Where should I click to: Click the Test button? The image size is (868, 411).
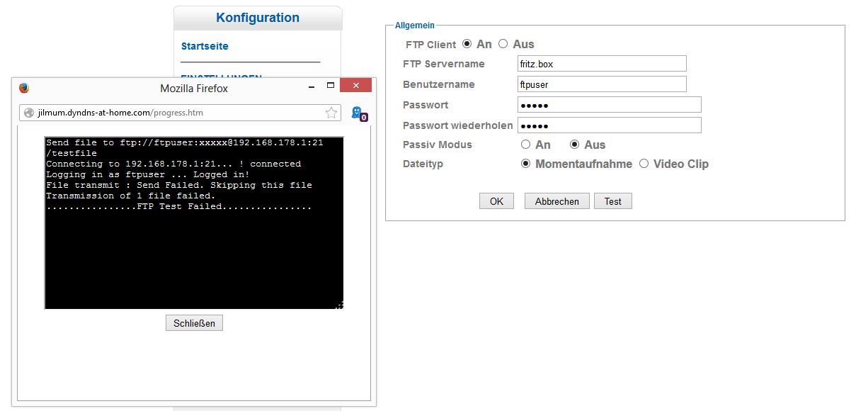pyautogui.click(x=612, y=201)
